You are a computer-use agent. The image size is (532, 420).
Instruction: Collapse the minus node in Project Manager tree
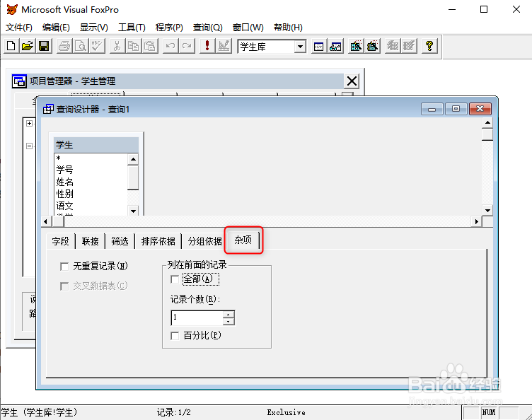click(30, 146)
